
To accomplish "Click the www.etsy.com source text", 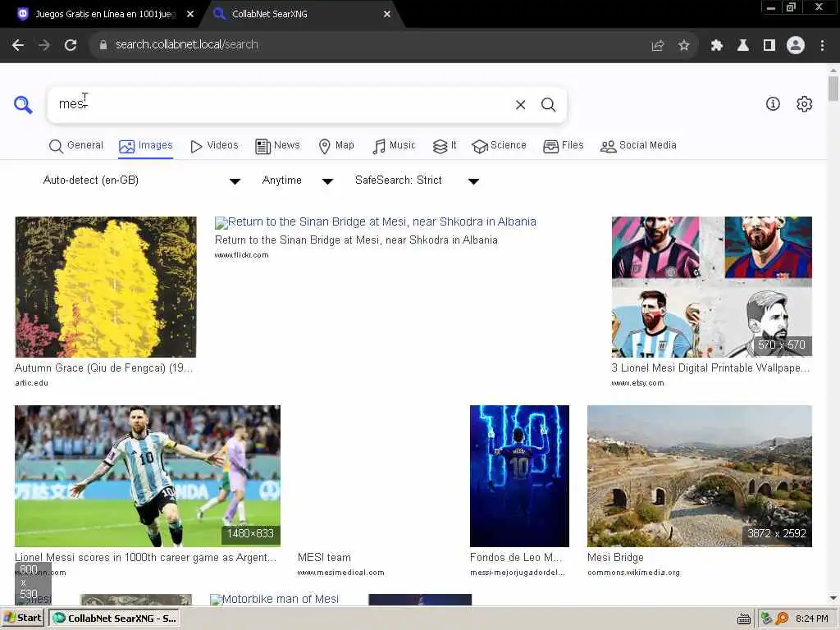I will tap(637, 383).
